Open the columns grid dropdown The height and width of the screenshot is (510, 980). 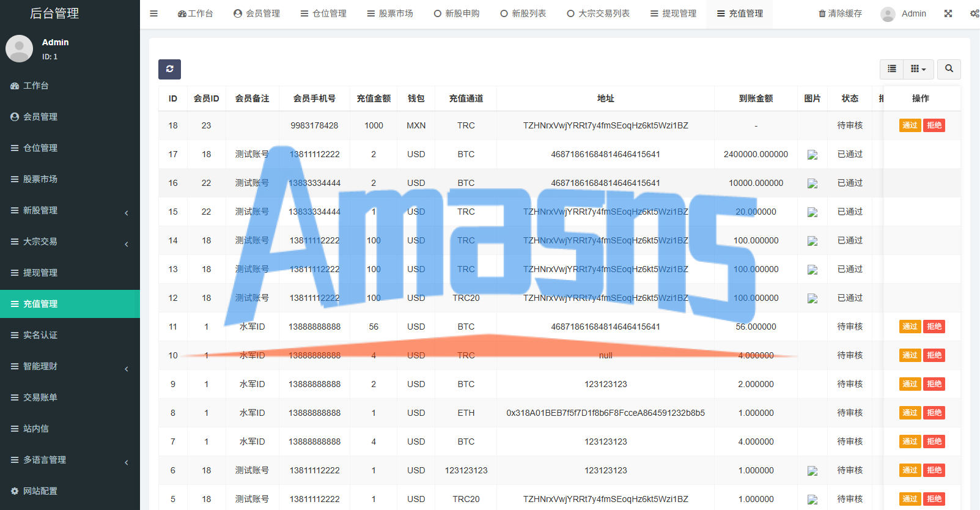(918, 69)
